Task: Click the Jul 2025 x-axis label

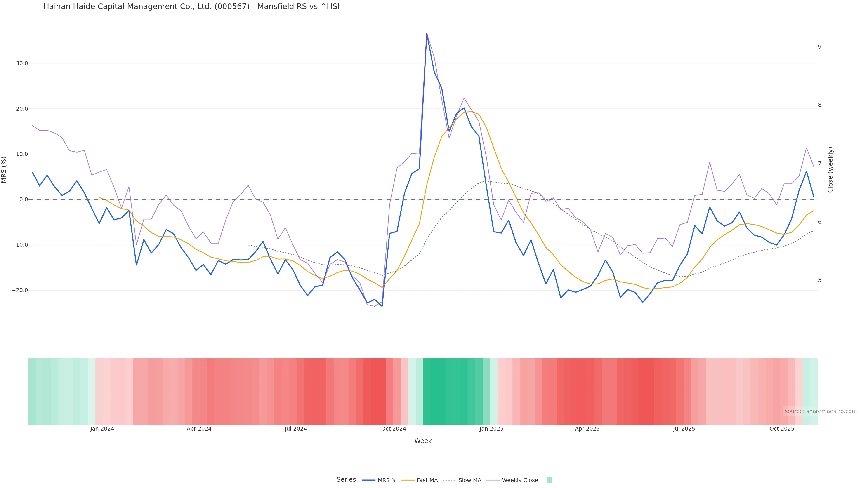Action: point(684,429)
